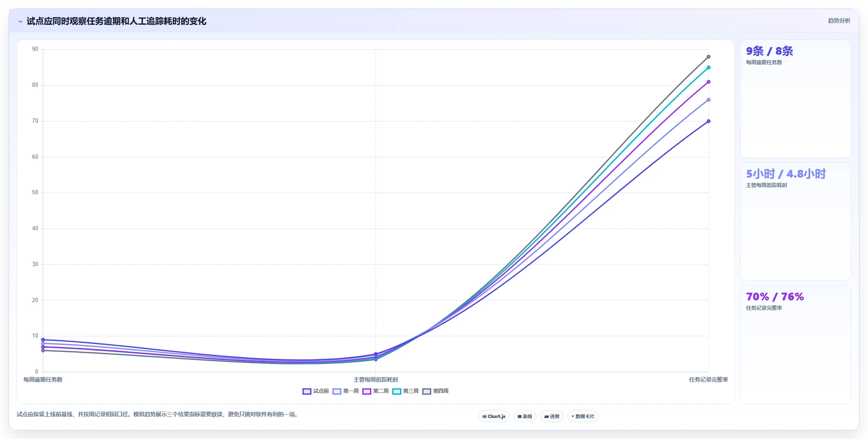Toggle the 第三周 legend series

pyautogui.click(x=406, y=391)
